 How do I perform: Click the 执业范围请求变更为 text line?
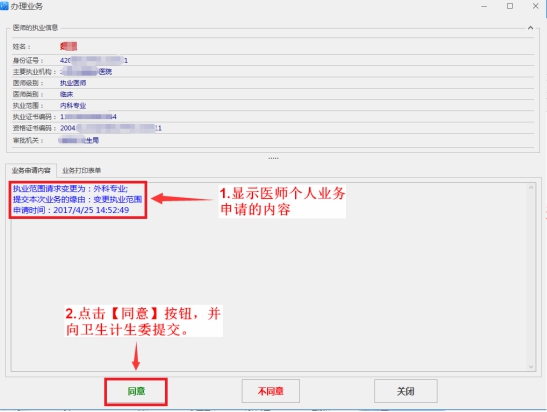(70, 189)
